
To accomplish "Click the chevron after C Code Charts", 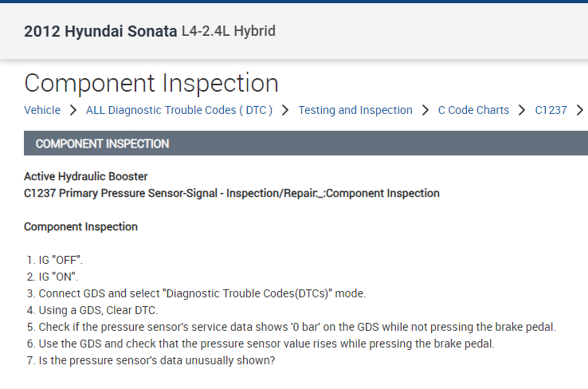I will click(x=522, y=110).
